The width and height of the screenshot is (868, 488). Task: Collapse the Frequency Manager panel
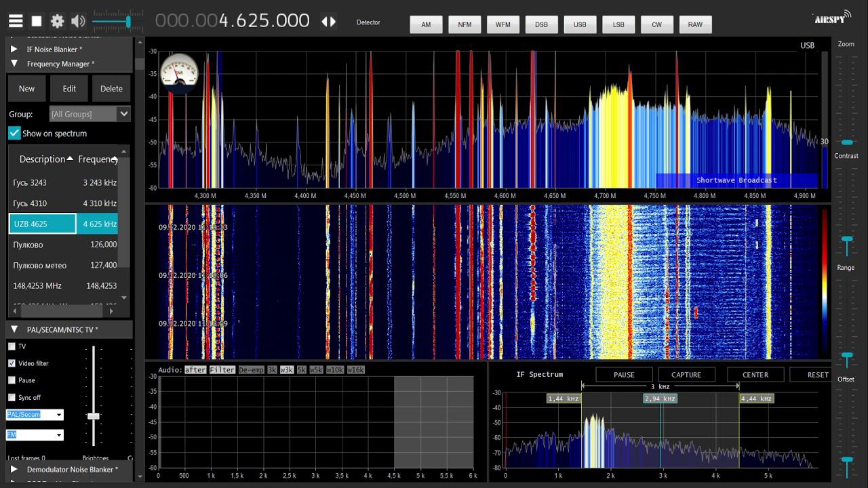pyautogui.click(x=14, y=64)
